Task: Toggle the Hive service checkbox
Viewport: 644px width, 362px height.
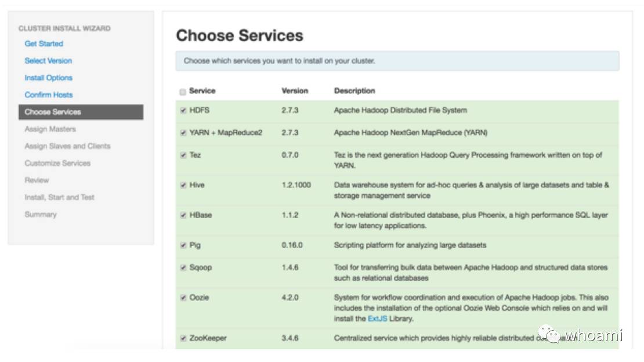Action: click(x=183, y=186)
